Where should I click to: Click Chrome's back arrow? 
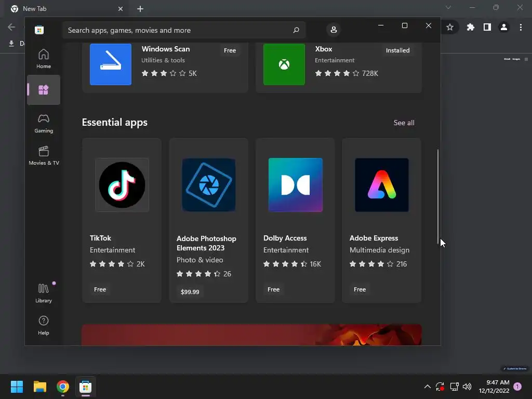(x=11, y=27)
